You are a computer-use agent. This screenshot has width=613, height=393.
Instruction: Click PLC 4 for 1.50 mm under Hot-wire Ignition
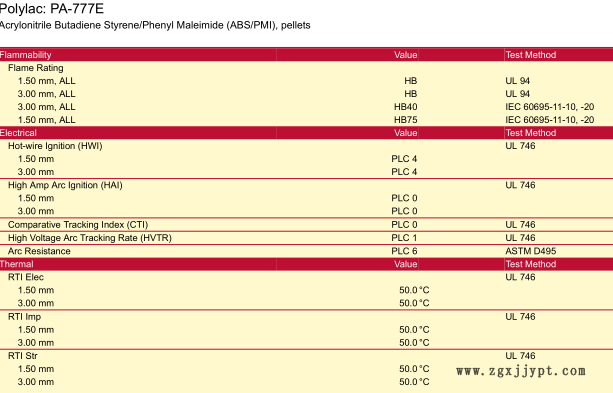404,159
